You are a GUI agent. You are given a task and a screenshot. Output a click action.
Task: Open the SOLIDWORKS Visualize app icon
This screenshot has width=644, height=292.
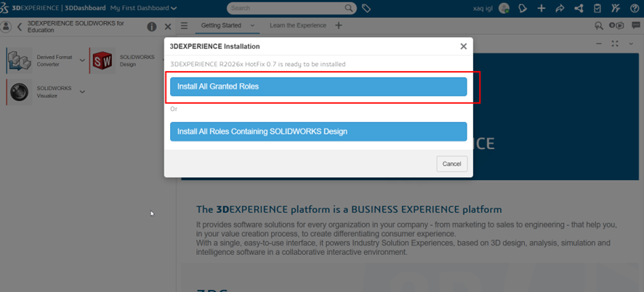click(19, 92)
